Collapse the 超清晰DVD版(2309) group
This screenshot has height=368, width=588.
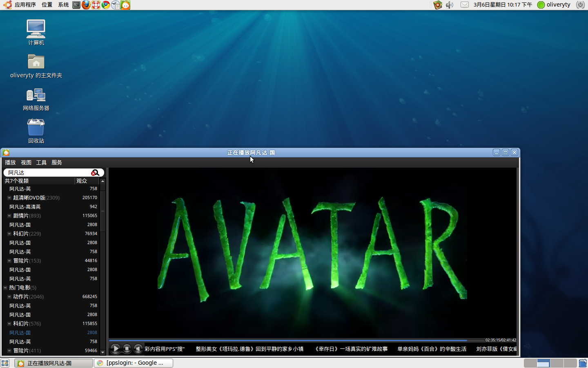pyautogui.click(x=9, y=197)
